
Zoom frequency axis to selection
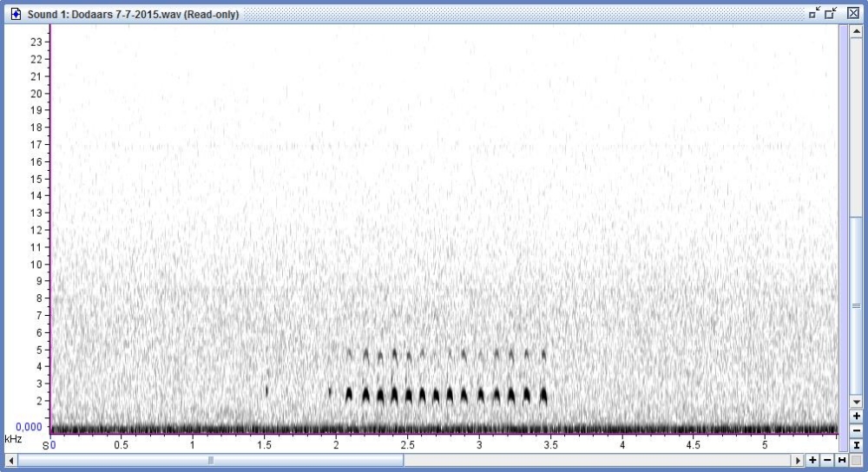(x=857, y=445)
